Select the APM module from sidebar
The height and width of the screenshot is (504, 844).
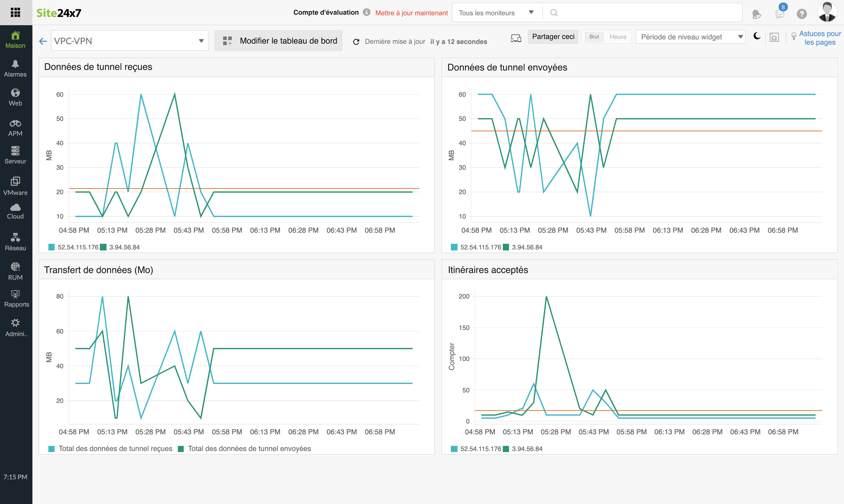tap(15, 127)
